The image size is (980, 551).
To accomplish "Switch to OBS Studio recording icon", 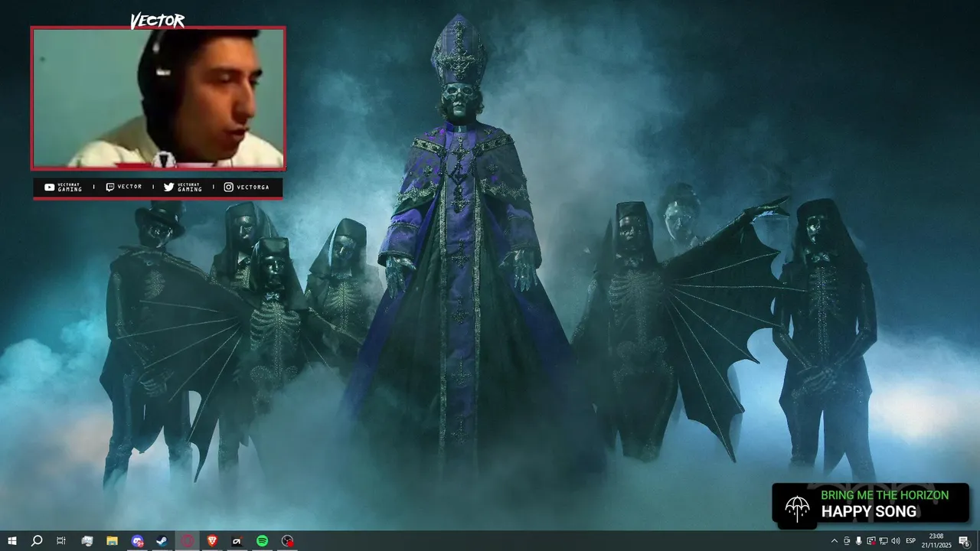I will pos(287,541).
